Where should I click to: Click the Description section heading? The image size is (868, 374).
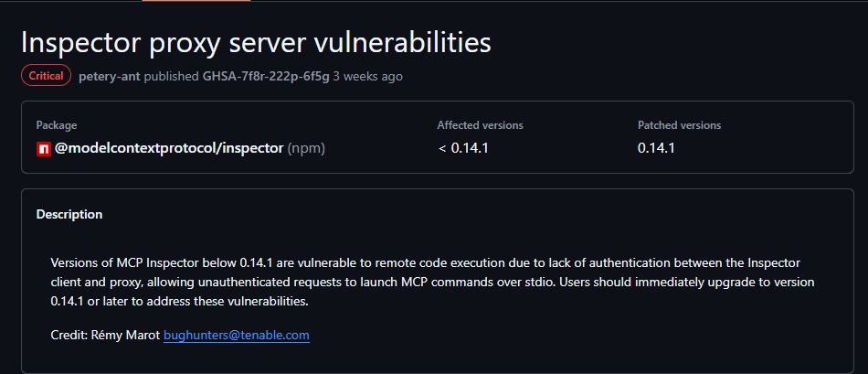[x=69, y=215]
